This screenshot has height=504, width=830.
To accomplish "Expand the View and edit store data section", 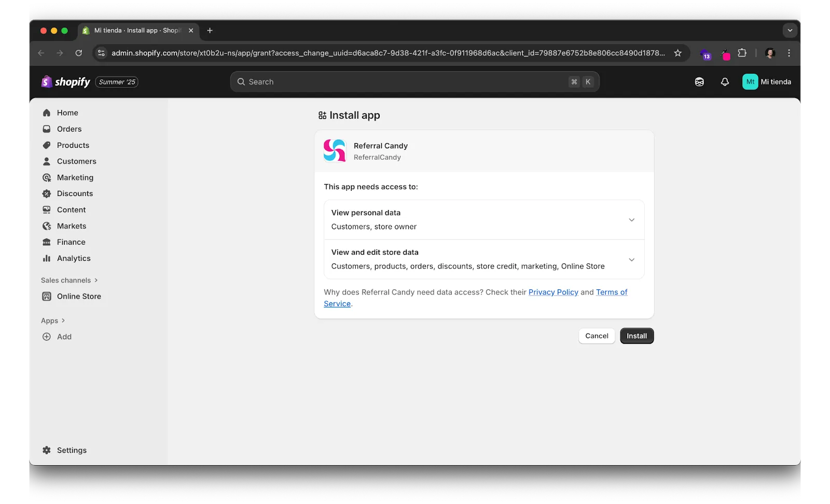I will point(631,259).
